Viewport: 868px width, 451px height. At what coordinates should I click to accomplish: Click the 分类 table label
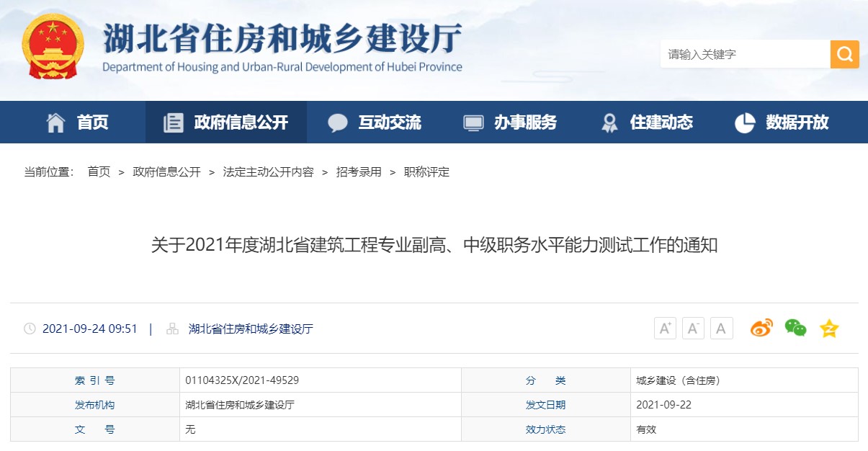click(x=545, y=380)
